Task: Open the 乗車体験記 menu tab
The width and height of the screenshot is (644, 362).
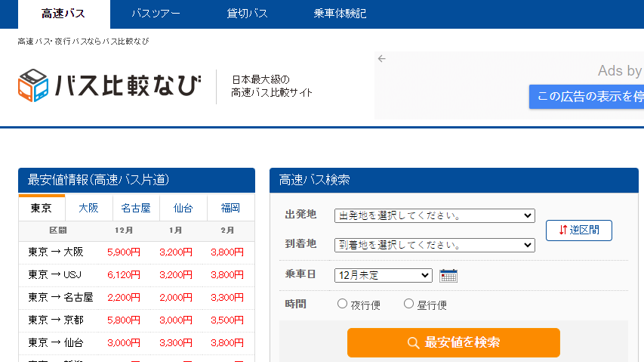Action: (340, 14)
